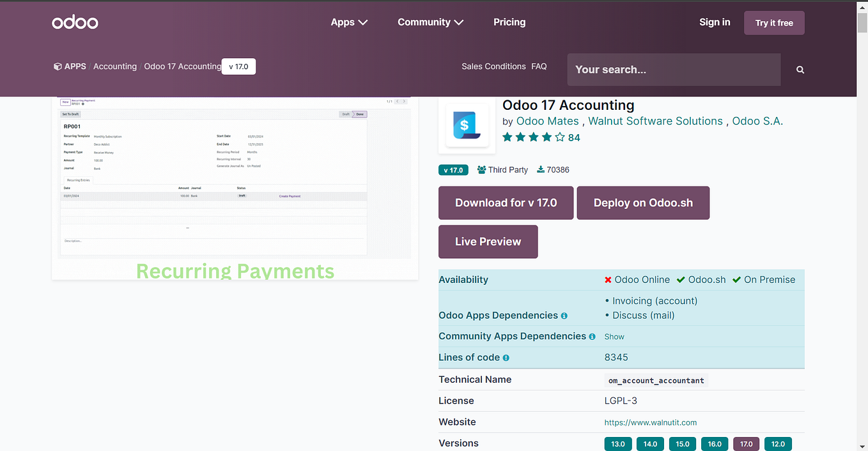This screenshot has height=451, width=868.
Task: Open the Community dropdown menu
Action: click(430, 22)
